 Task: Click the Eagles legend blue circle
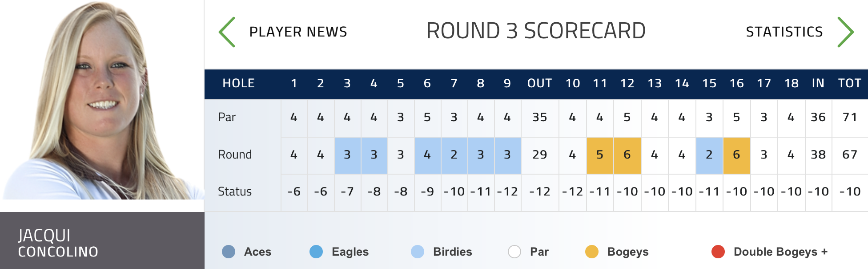tap(316, 252)
